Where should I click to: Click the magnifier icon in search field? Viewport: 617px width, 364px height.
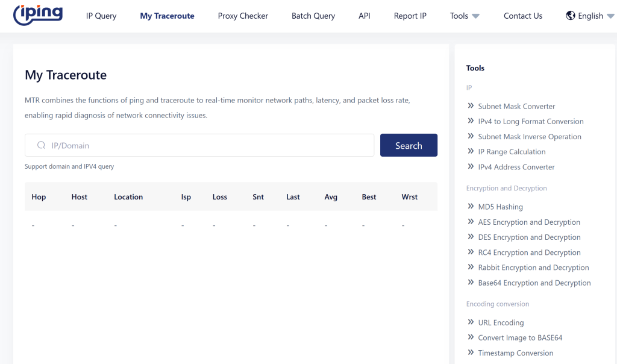coord(42,145)
